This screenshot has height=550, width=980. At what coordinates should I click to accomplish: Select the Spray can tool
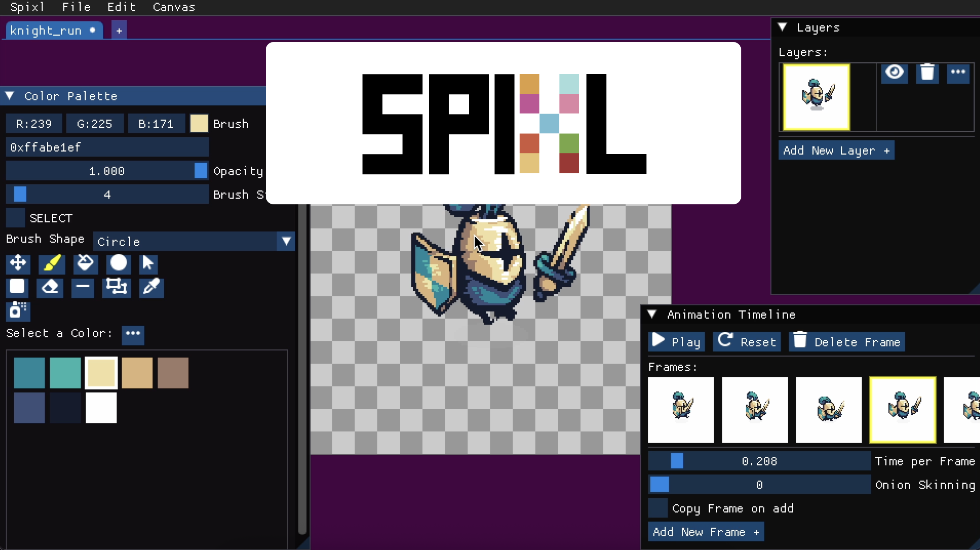click(18, 311)
